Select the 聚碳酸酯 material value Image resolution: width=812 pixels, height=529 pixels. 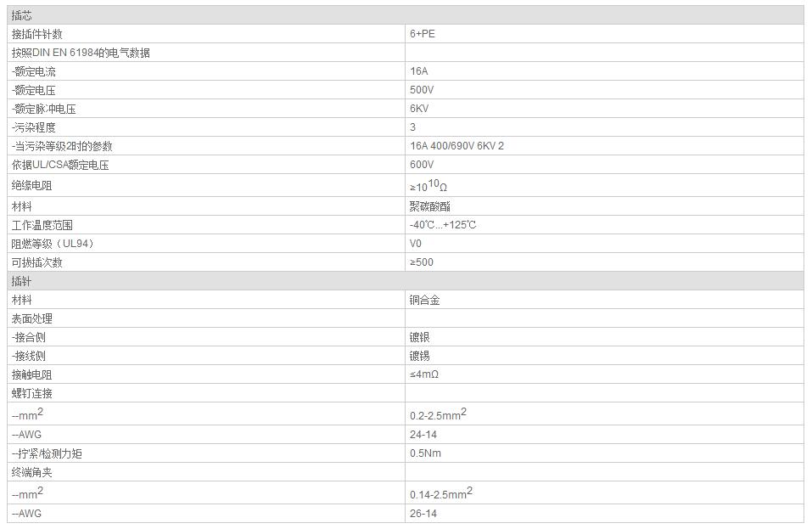(430, 206)
